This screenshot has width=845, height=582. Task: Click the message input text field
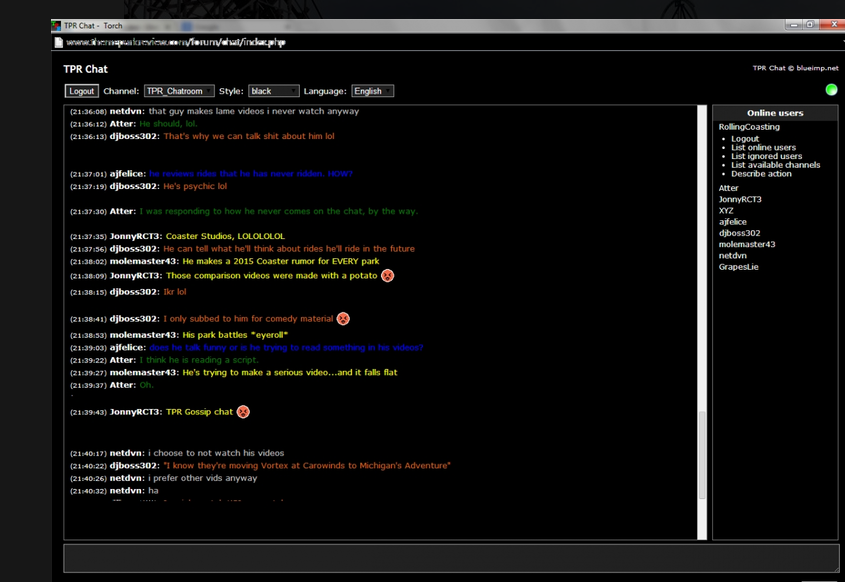tap(451, 558)
